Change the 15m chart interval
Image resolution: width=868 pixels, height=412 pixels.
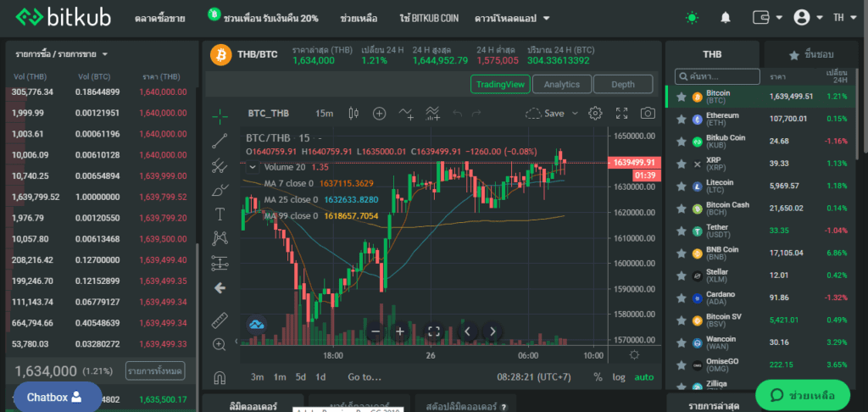pyautogui.click(x=325, y=114)
